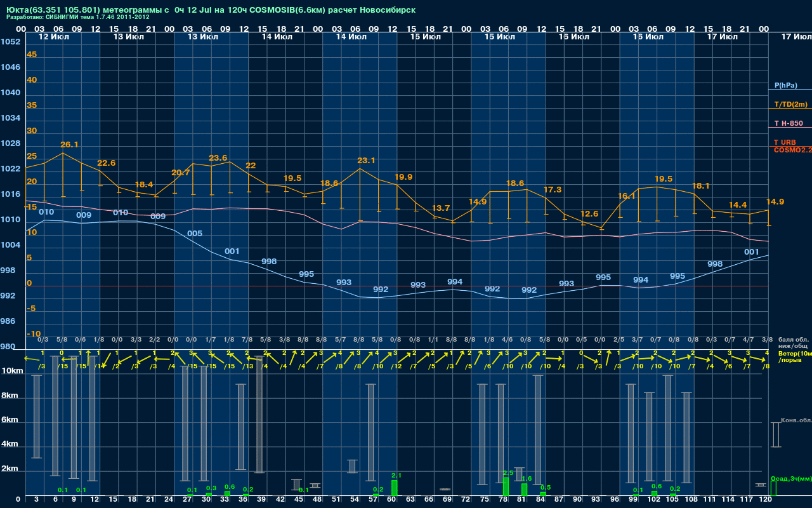Click the /12 wind gust value
The image size is (812, 508).
pyautogui.click(x=396, y=366)
